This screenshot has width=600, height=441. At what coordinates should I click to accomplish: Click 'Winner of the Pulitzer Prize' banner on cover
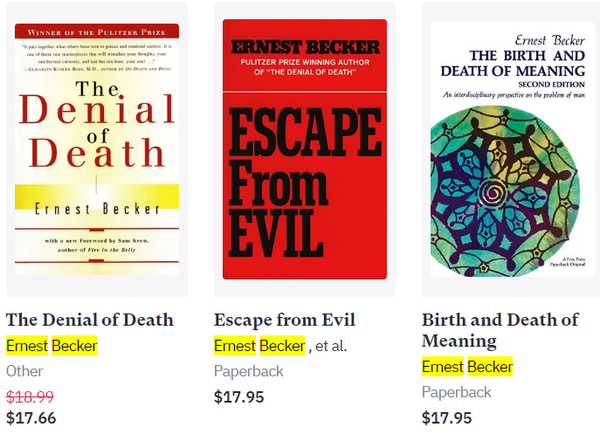[97, 30]
